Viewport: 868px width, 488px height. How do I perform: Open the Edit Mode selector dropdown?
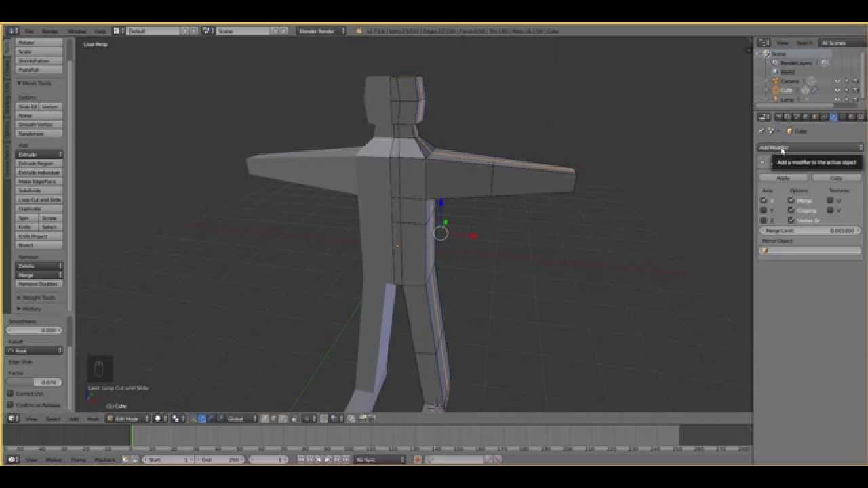[x=127, y=418]
